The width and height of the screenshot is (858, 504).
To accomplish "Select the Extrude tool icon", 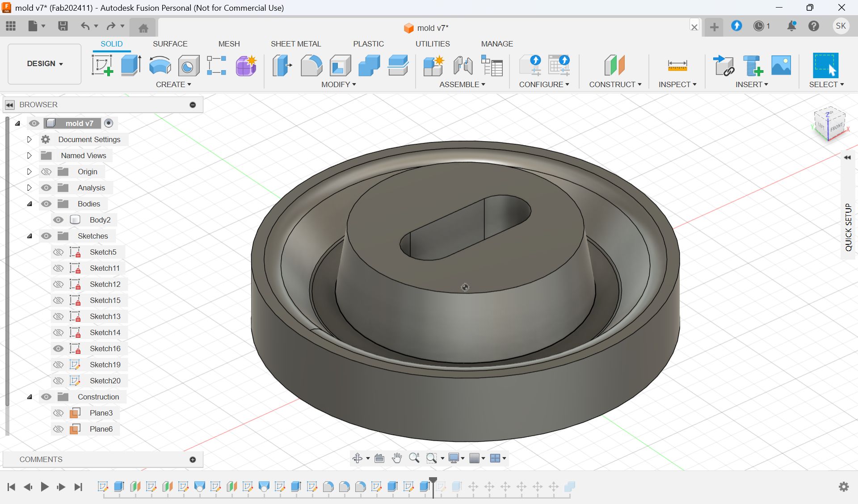I will 131,66.
